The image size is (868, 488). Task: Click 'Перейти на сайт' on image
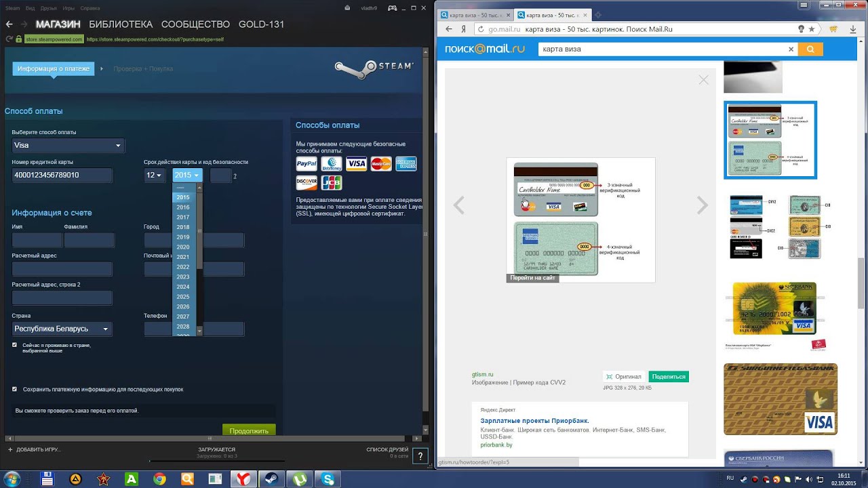(x=533, y=278)
